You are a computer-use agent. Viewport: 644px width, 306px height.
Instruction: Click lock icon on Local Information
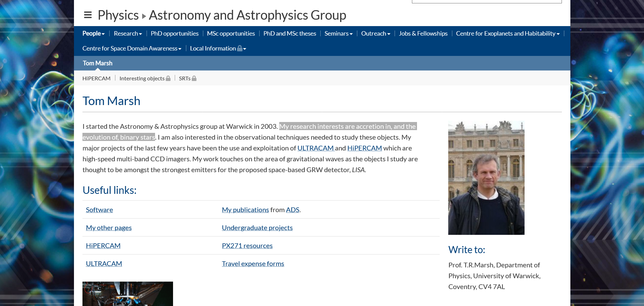pos(240,48)
